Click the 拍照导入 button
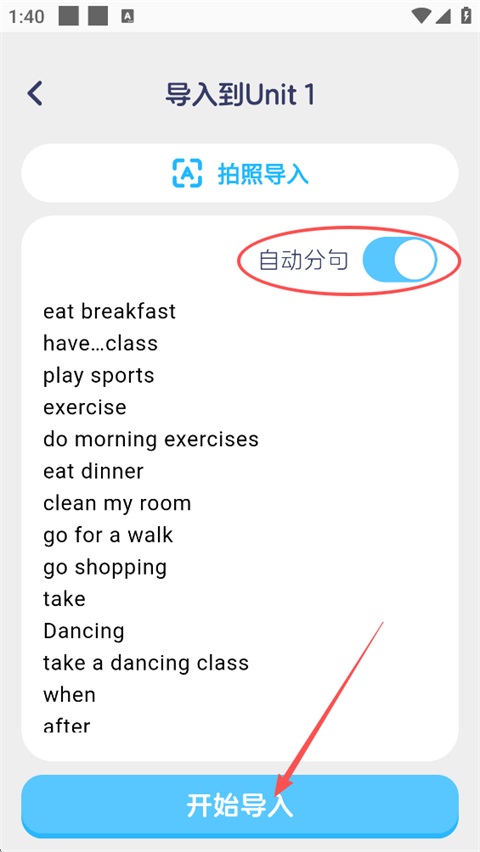480x852 pixels. (240, 173)
